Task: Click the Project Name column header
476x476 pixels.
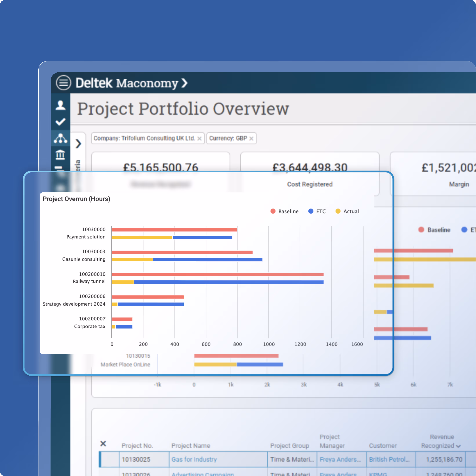Action: (191, 446)
